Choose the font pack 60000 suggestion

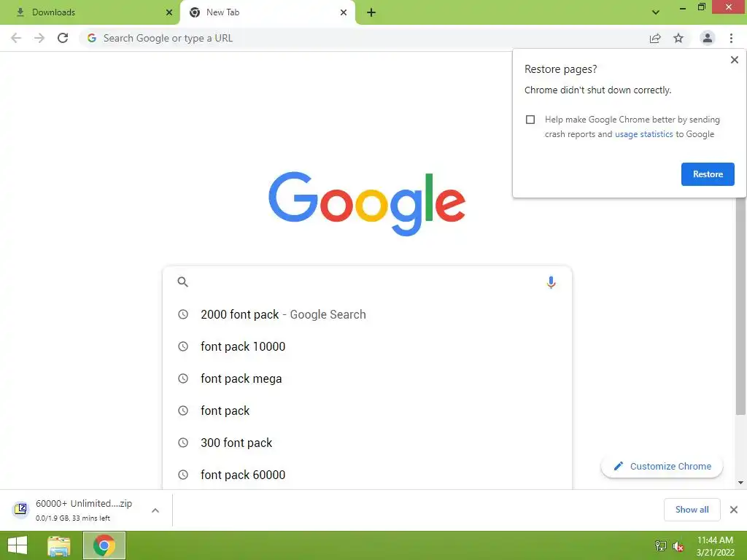(367, 474)
